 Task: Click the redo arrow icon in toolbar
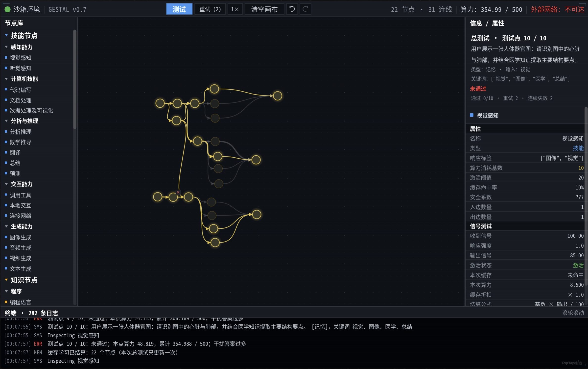pyautogui.click(x=305, y=9)
